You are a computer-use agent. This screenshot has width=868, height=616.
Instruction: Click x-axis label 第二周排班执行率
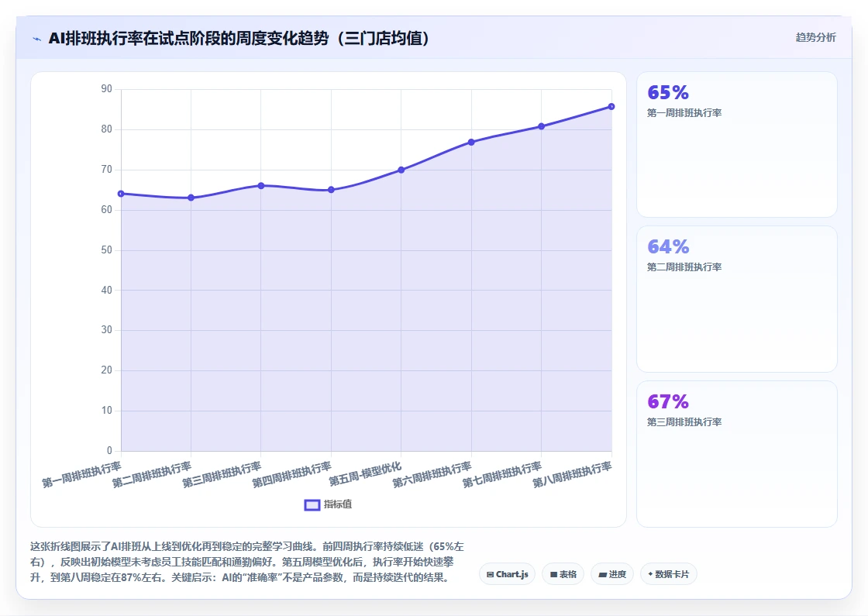click(152, 475)
